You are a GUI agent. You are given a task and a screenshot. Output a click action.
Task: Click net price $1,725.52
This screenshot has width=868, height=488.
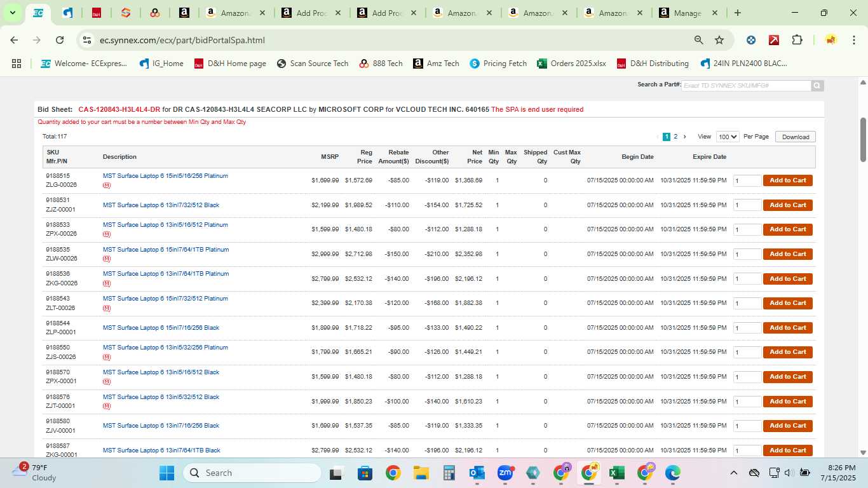[468, 205]
